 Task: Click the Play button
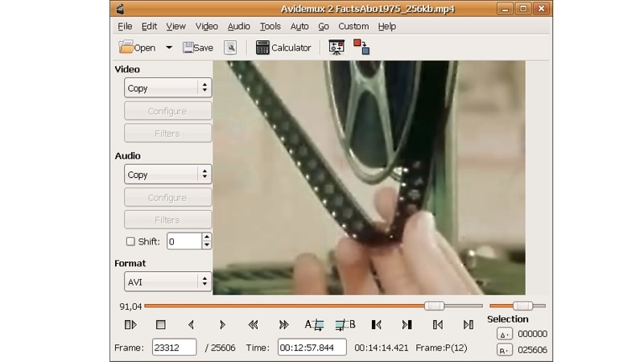pyautogui.click(x=130, y=325)
